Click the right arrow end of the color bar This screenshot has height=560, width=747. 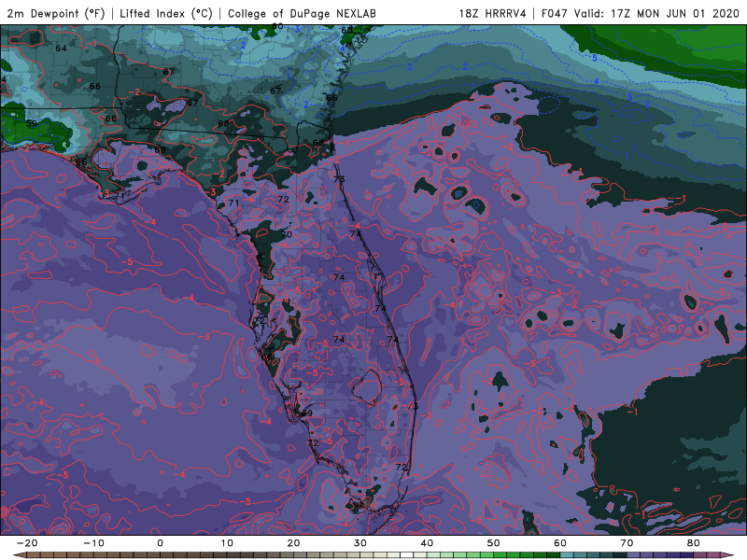(x=729, y=555)
